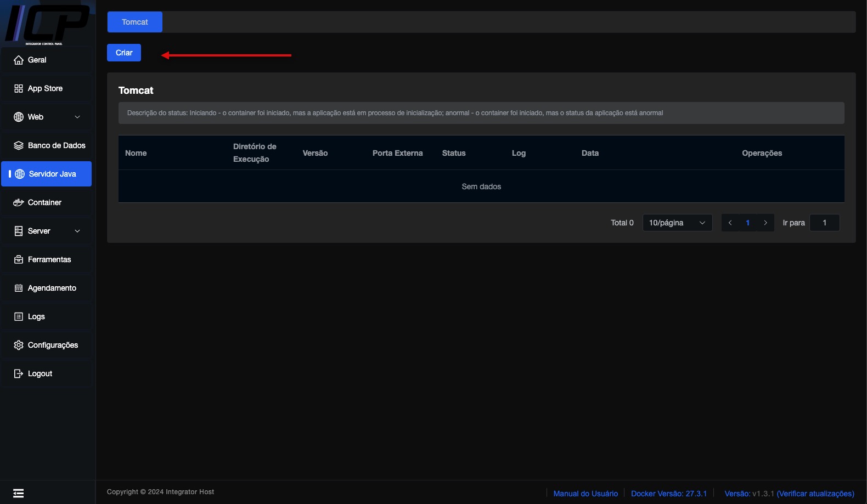Open the Manual do Usuário link

coord(585,494)
